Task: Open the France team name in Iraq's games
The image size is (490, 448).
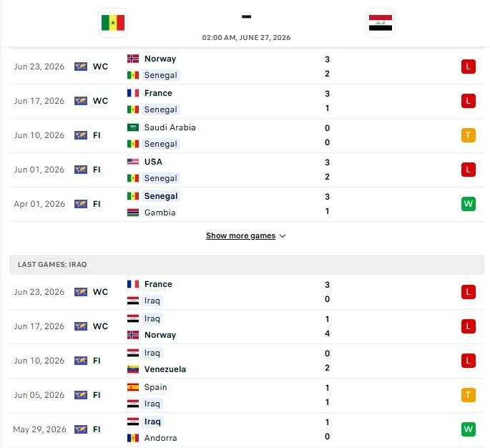Action: pos(158,284)
